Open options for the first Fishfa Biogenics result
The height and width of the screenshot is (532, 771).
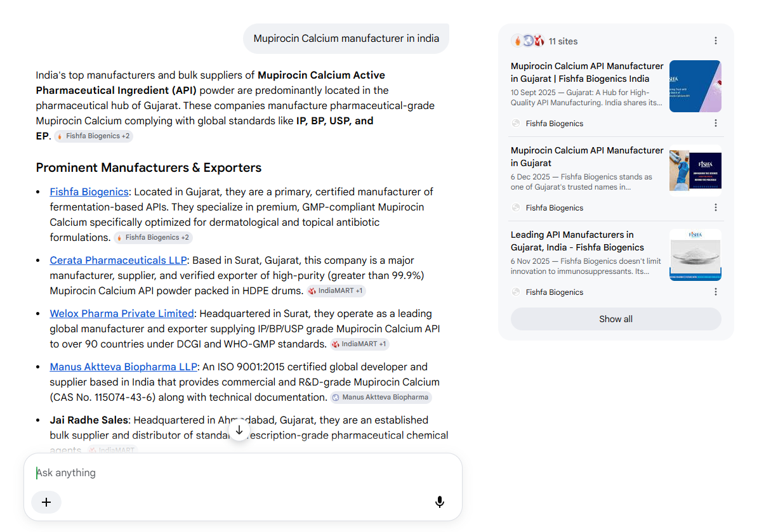[716, 124]
